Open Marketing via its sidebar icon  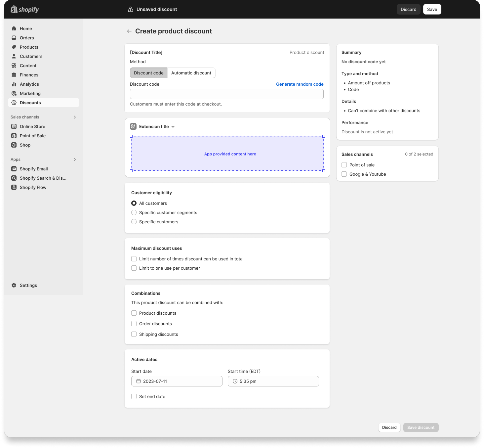(x=14, y=93)
